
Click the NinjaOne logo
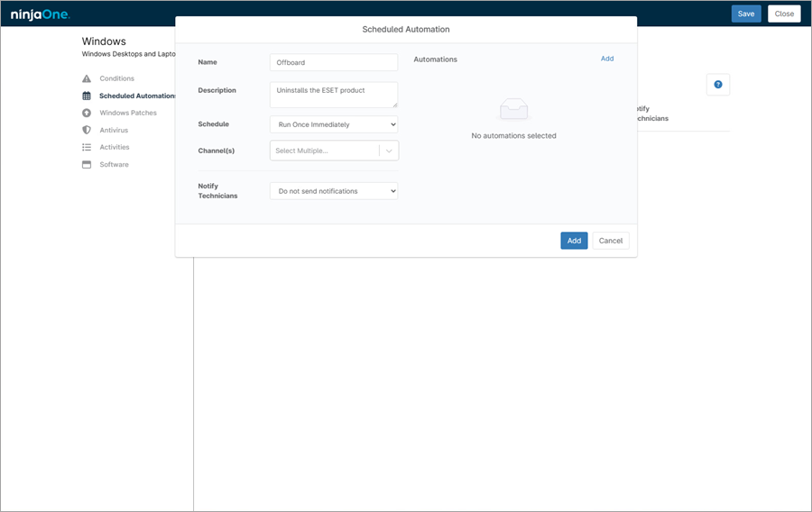(40, 14)
